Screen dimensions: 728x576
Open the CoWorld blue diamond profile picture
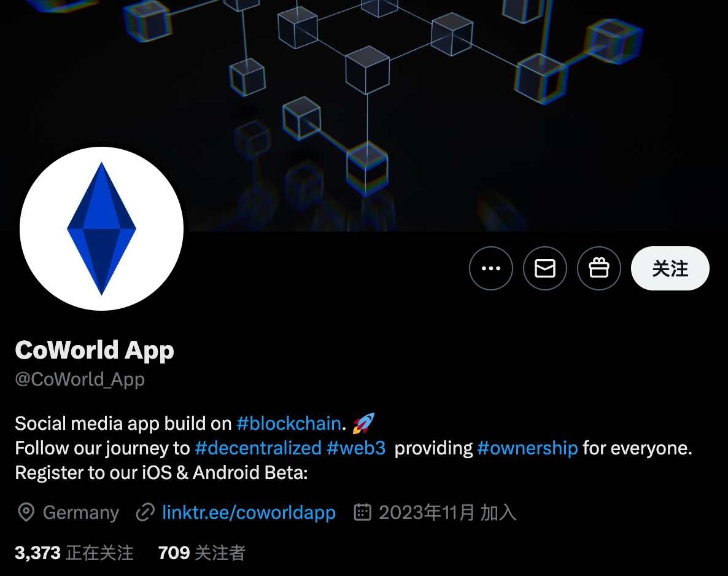coord(102,228)
